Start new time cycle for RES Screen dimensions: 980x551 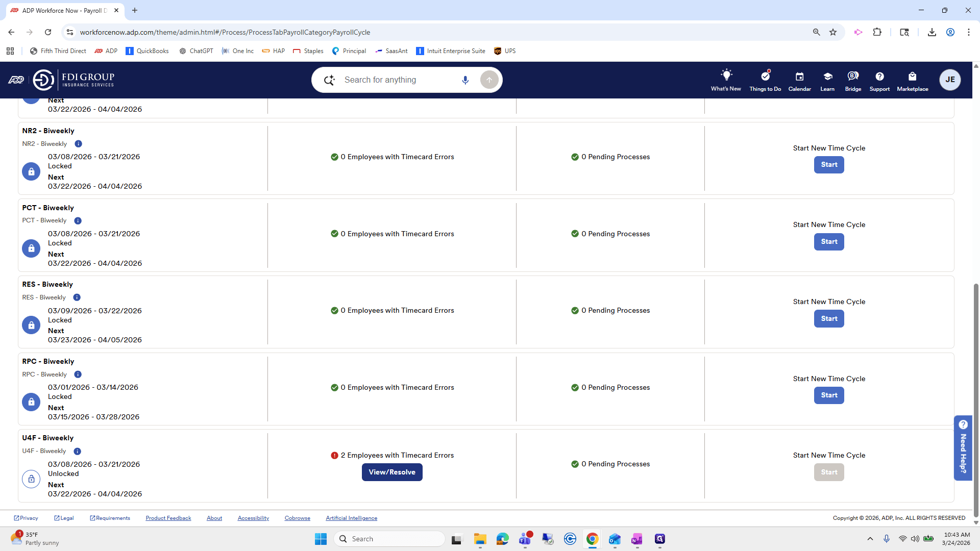point(829,319)
